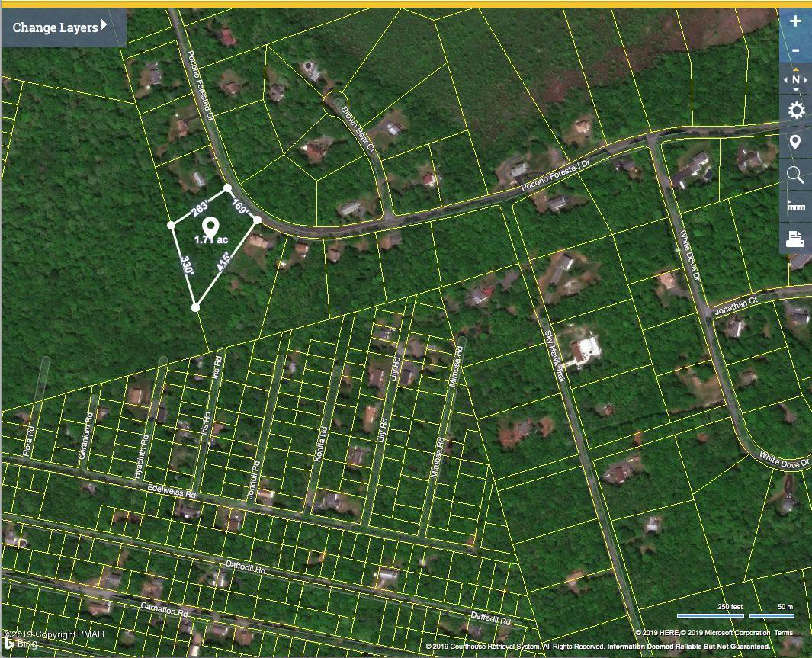Screen dimensions: 812x658
Task: Click the Brown Bear Ct road label
Action: pyautogui.click(x=358, y=130)
